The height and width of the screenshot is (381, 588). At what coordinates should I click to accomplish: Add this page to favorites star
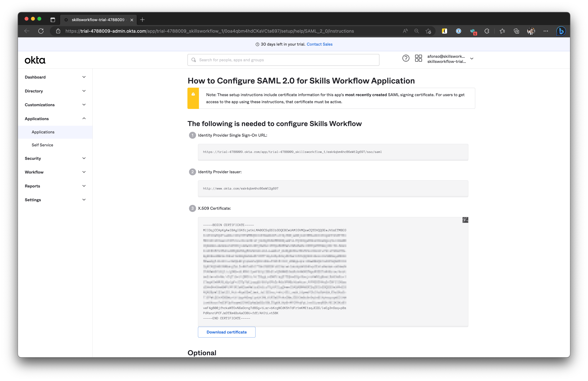coord(428,31)
